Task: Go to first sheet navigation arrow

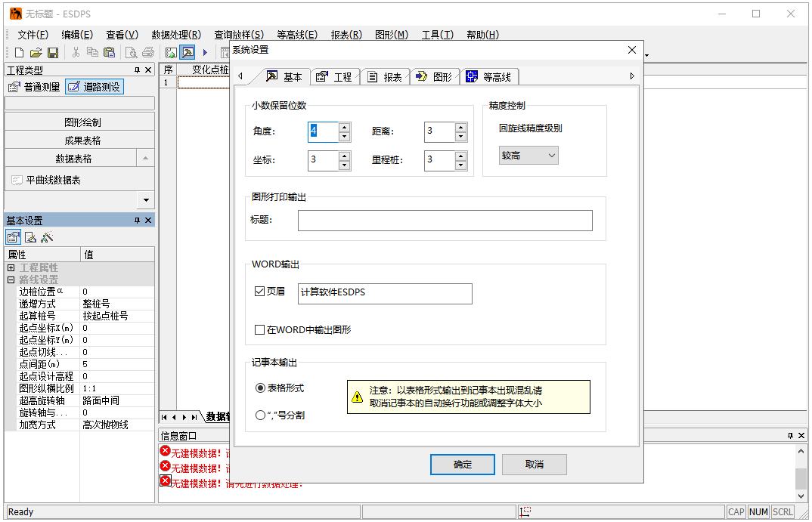Action: (164, 418)
